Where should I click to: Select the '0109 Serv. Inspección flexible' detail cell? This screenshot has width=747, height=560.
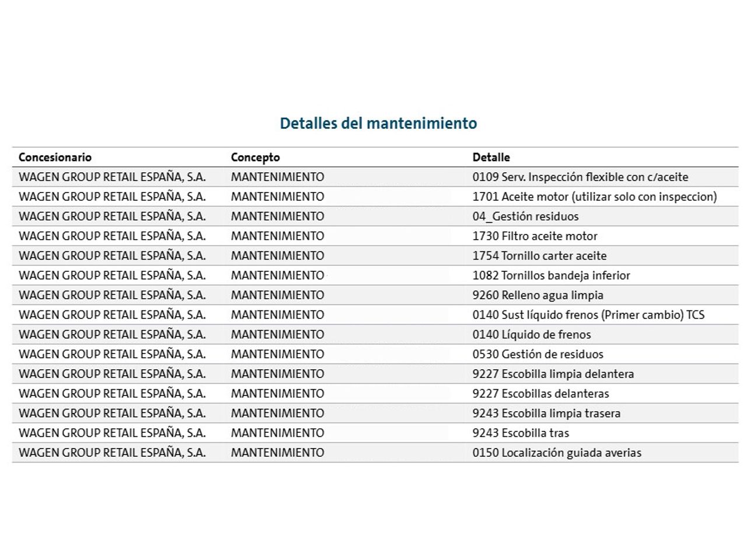[x=580, y=177]
